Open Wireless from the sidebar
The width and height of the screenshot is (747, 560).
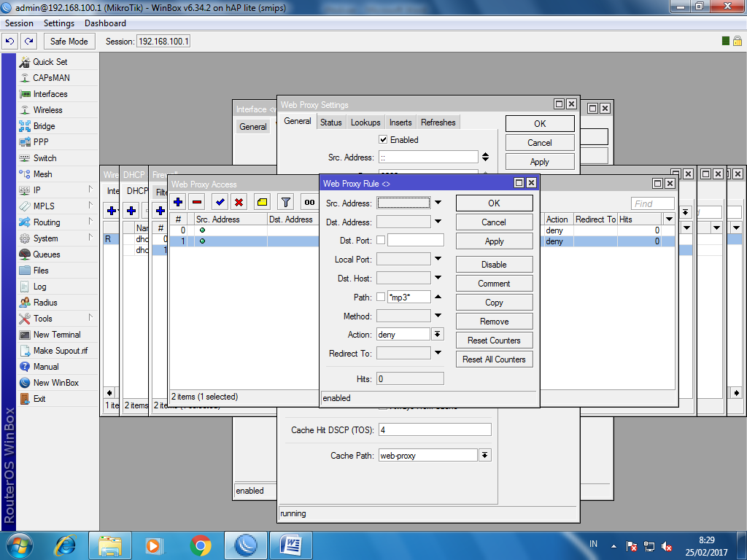pos(47,110)
